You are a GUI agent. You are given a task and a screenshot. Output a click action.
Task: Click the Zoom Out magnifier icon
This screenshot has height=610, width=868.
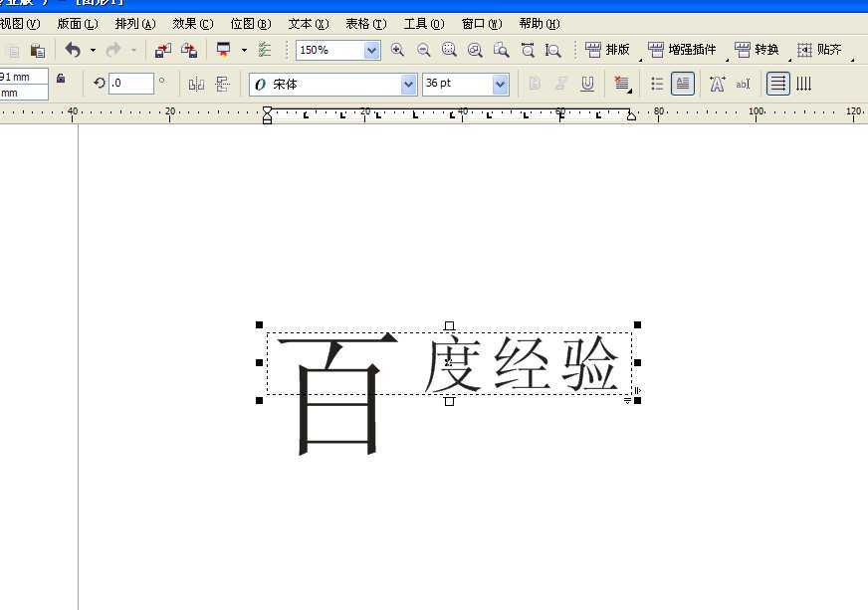[x=422, y=50]
